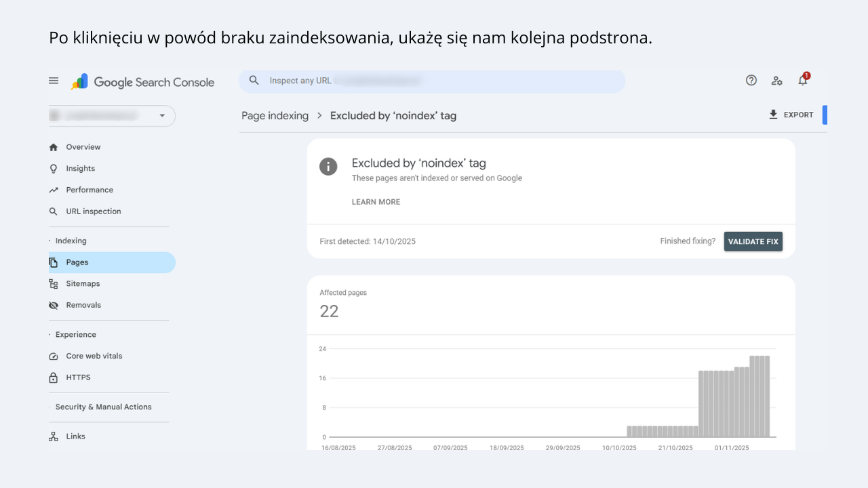Click the VALIDATE FIX button
This screenshot has width=868, height=488.
pyautogui.click(x=753, y=241)
